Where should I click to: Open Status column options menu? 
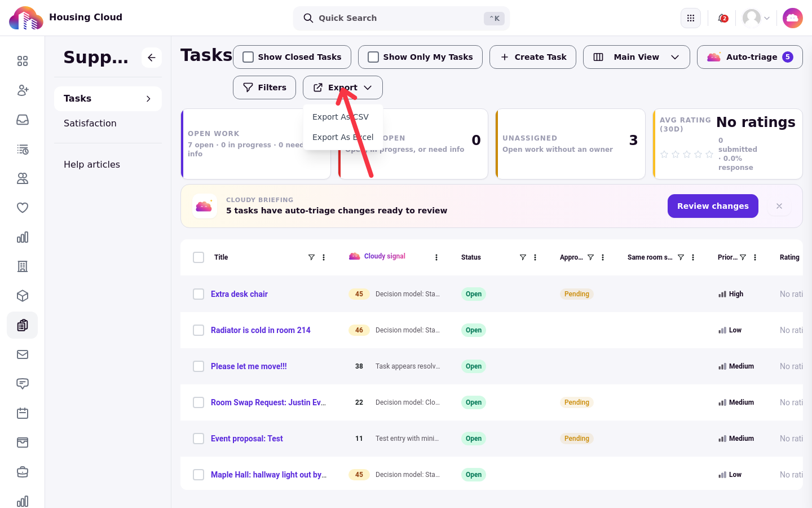(535, 257)
